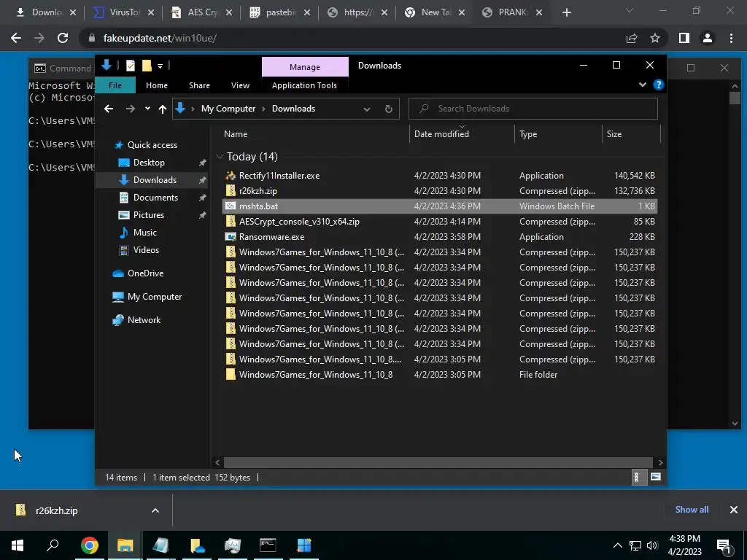
Task: Open a new Chrome tab with plus
Action: (x=566, y=12)
